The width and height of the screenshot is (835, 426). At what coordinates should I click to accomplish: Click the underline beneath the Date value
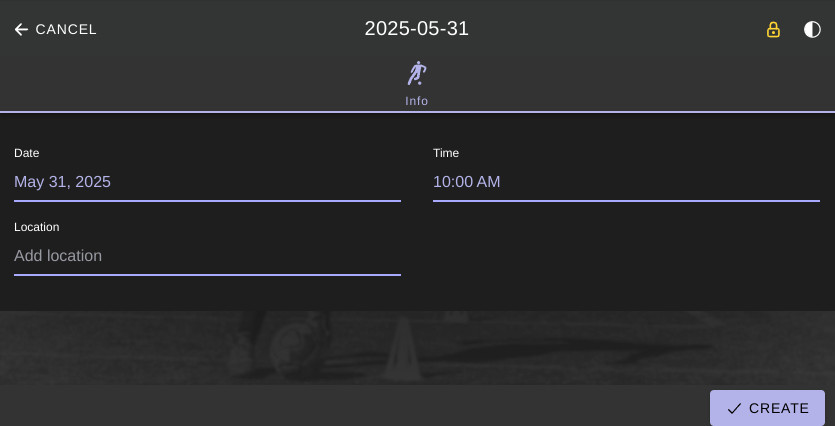click(x=207, y=201)
